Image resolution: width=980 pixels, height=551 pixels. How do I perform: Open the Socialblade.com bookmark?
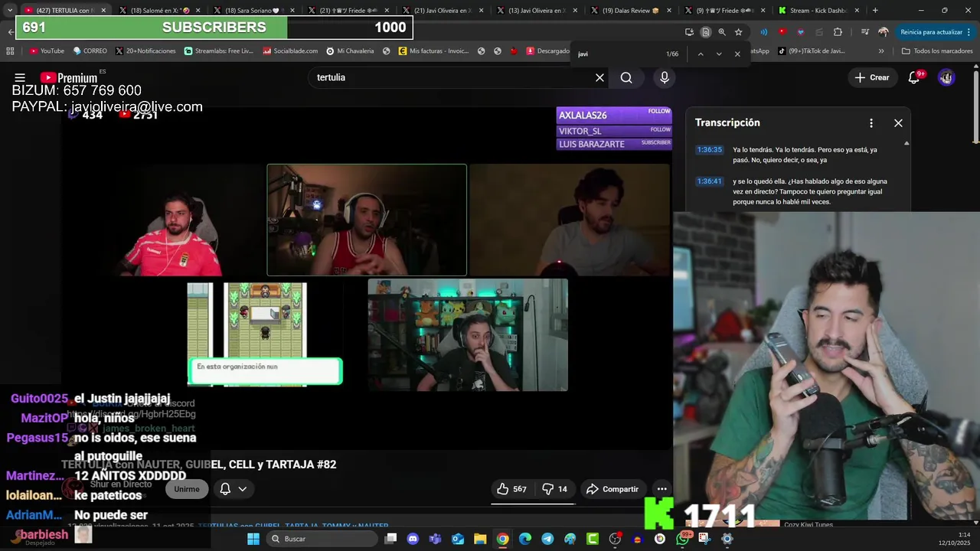tap(290, 51)
